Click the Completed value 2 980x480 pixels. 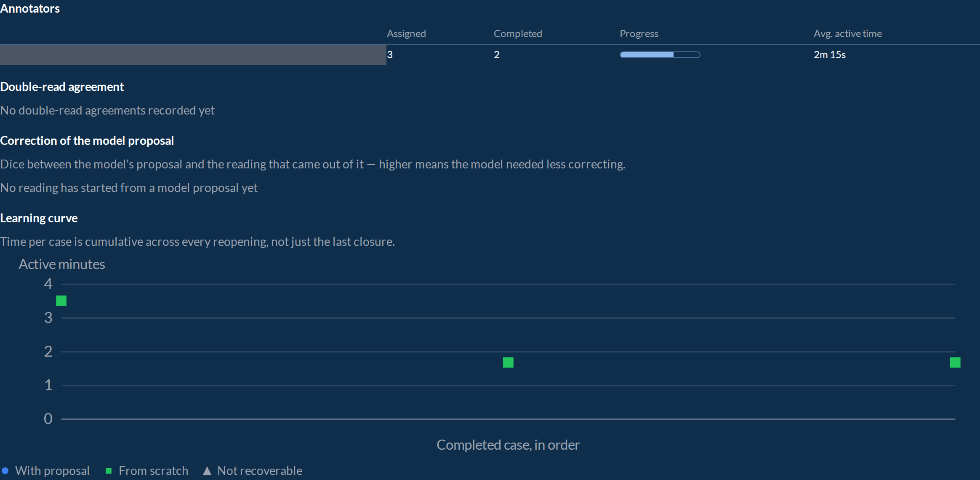497,55
